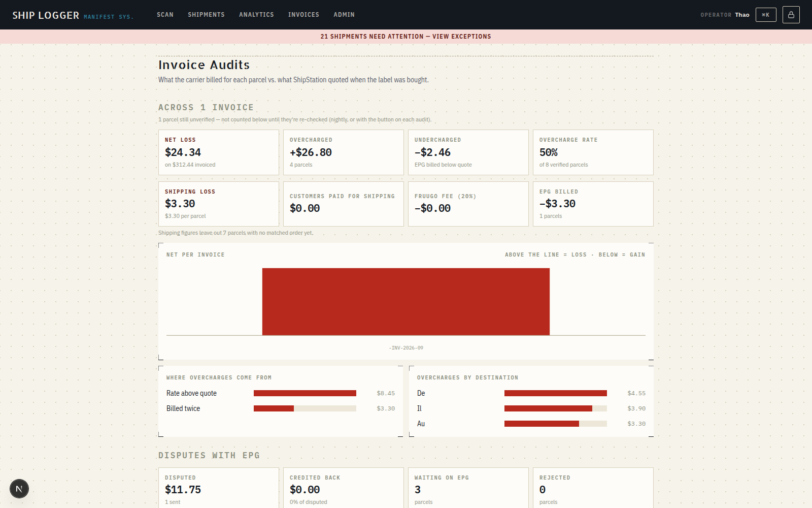This screenshot has height=508, width=812.
Task: Go to the Shipments section
Action: pos(206,15)
